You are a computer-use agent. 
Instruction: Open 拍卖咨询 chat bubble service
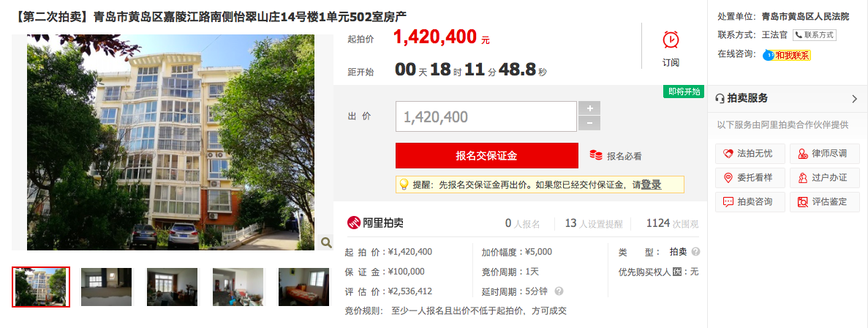[750, 201]
